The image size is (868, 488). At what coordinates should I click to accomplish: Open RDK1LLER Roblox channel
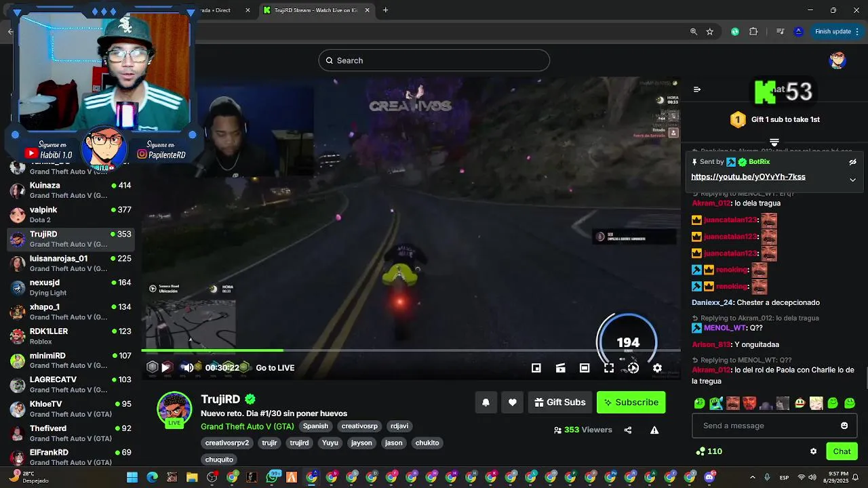pyautogui.click(x=71, y=336)
